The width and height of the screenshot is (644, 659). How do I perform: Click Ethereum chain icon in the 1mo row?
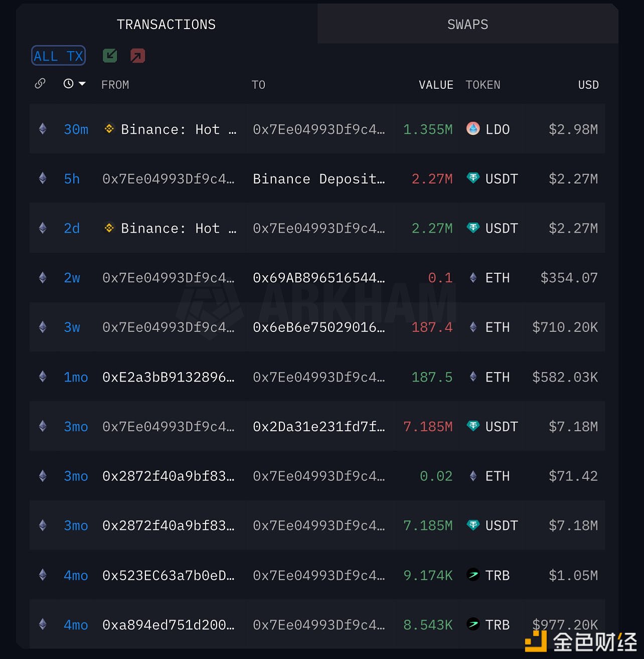(43, 376)
